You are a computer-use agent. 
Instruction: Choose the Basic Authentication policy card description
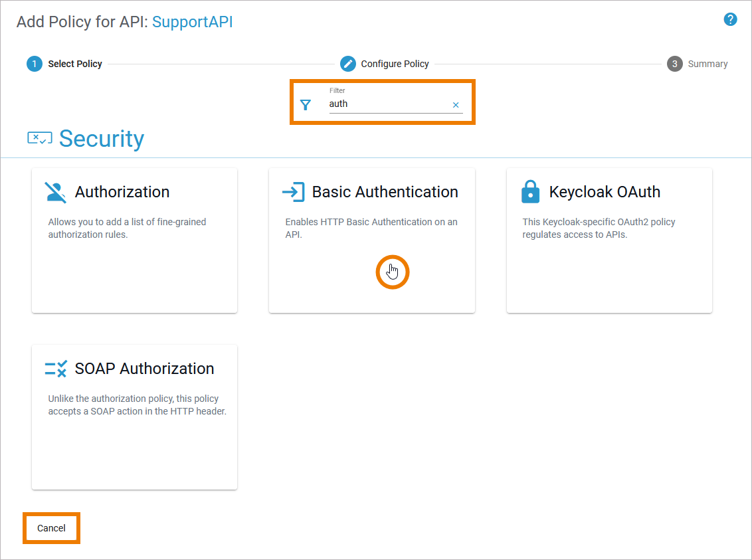point(371,228)
